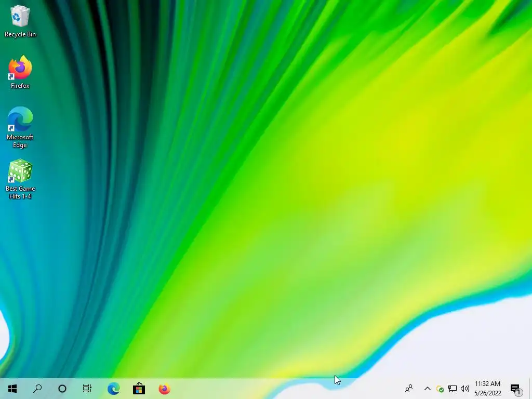Open taskbar Search magnifier

point(37,389)
